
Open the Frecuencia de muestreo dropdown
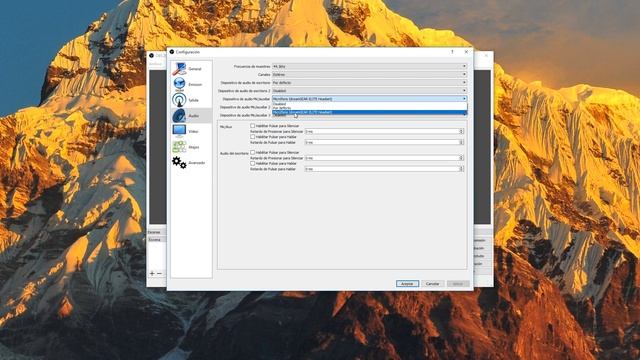(x=369, y=66)
